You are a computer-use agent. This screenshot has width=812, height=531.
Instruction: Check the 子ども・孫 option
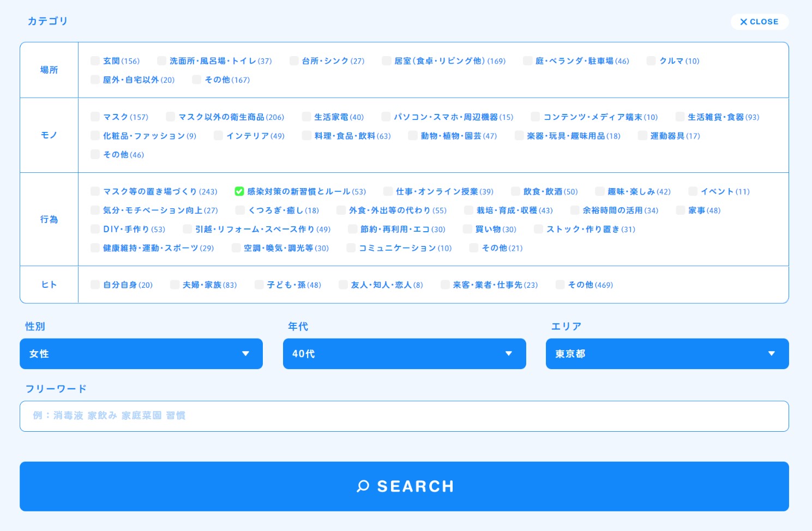pyautogui.click(x=260, y=285)
